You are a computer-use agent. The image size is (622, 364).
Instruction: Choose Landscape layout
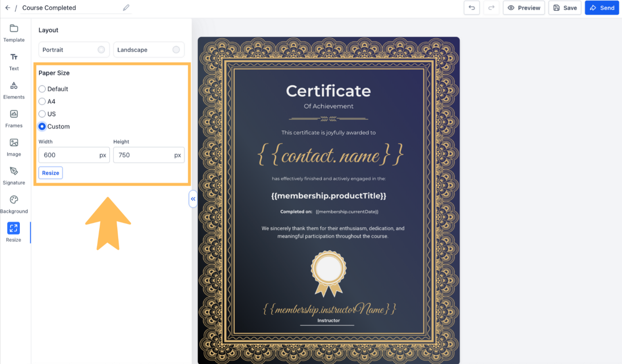pyautogui.click(x=149, y=50)
